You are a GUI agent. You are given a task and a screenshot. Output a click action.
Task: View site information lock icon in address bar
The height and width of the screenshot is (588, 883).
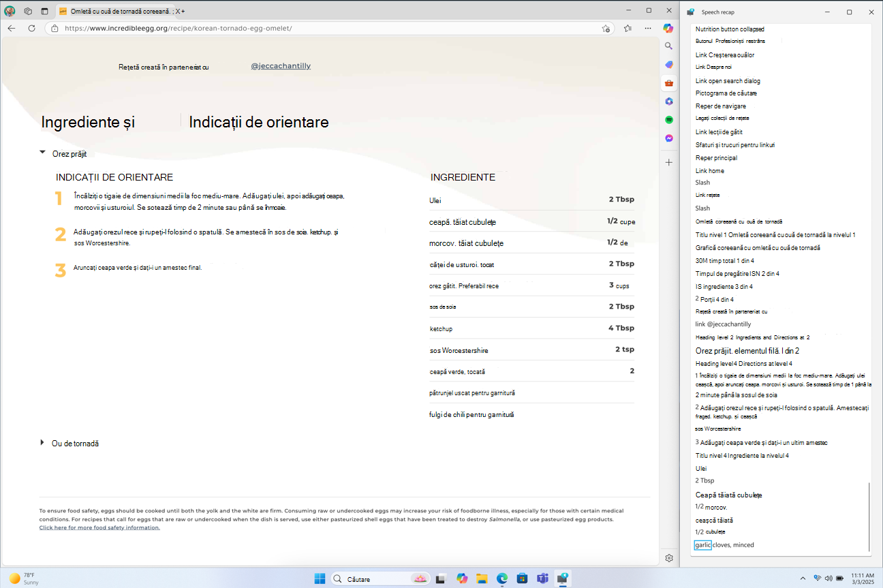coord(55,29)
